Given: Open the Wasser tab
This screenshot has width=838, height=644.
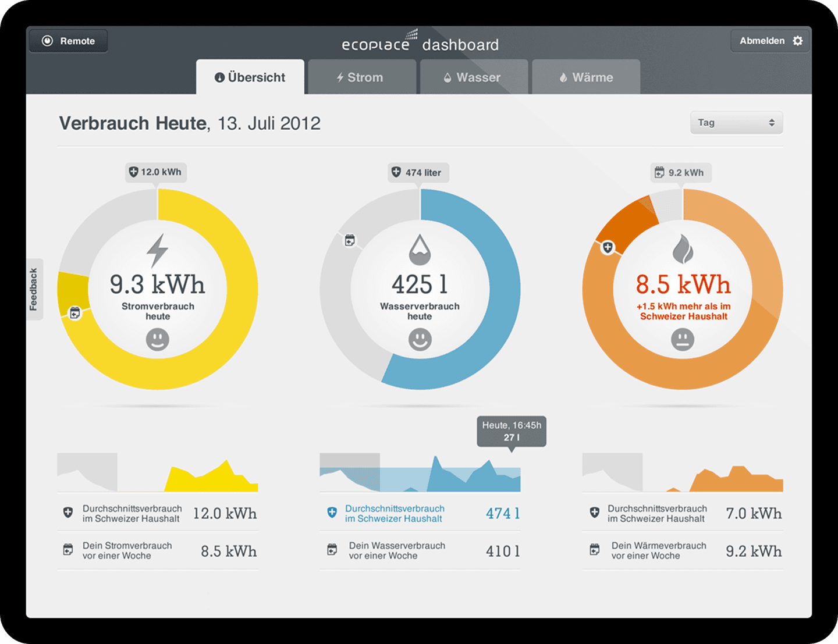Looking at the screenshot, I should pyautogui.click(x=474, y=77).
